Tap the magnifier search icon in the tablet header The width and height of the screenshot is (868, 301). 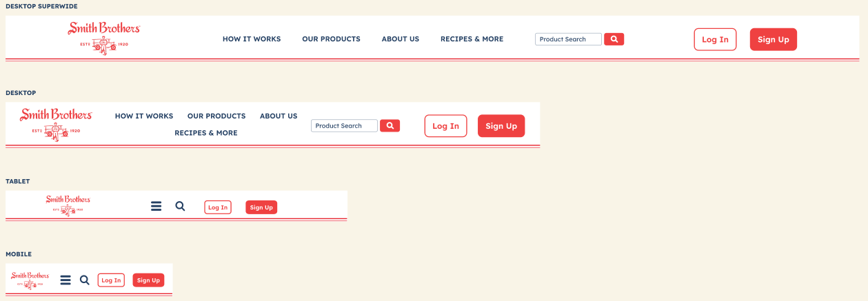(x=181, y=206)
